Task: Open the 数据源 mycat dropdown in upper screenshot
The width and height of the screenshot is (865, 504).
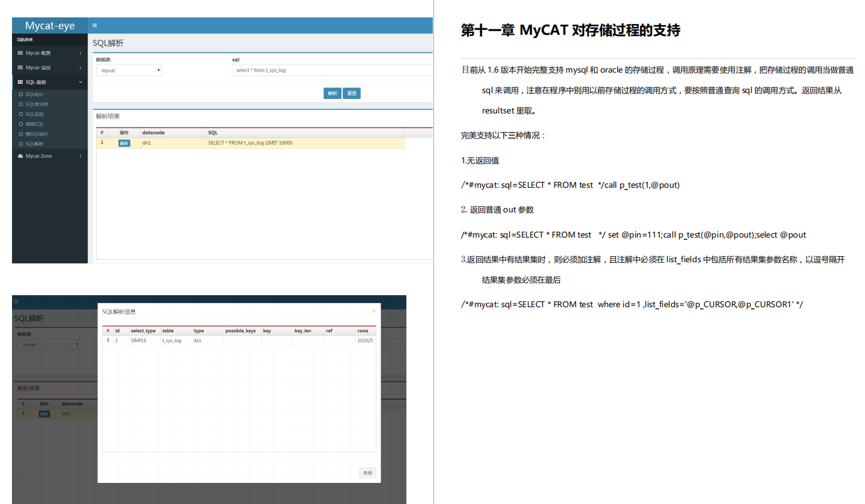Action: pos(129,70)
